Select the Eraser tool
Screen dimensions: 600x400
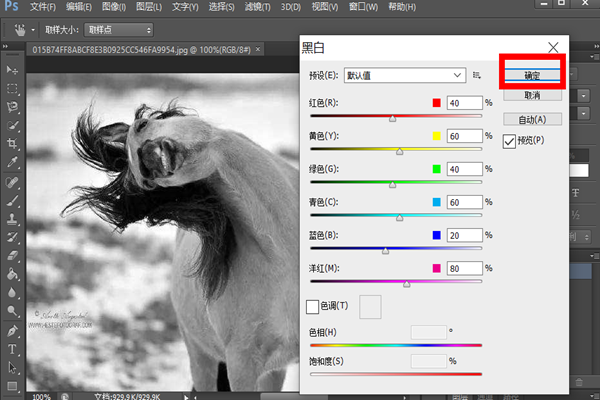12,256
